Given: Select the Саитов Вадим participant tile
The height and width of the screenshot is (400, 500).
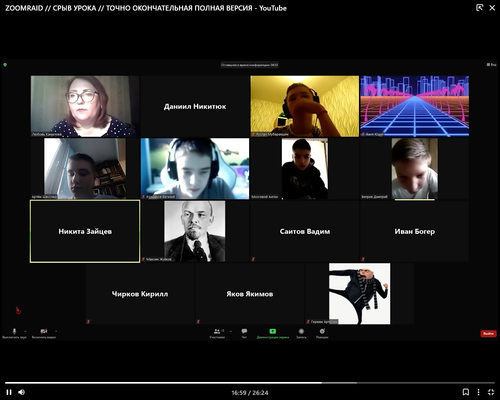Looking at the screenshot, I should (x=305, y=231).
